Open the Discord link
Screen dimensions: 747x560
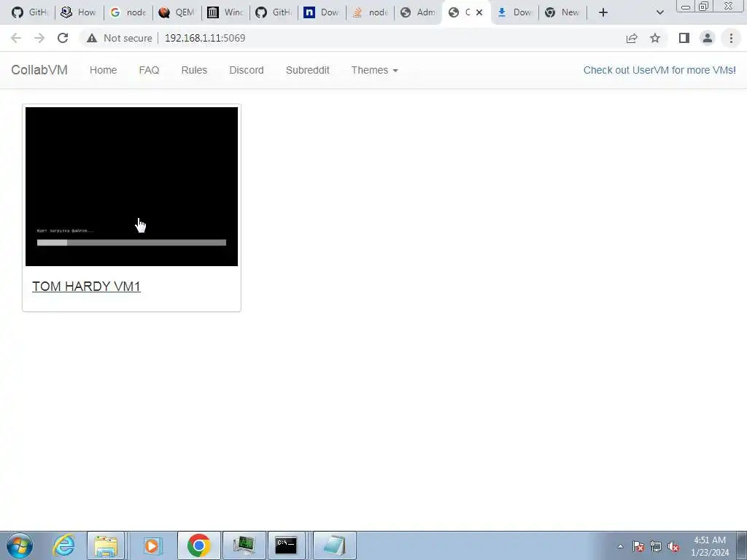tap(247, 70)
